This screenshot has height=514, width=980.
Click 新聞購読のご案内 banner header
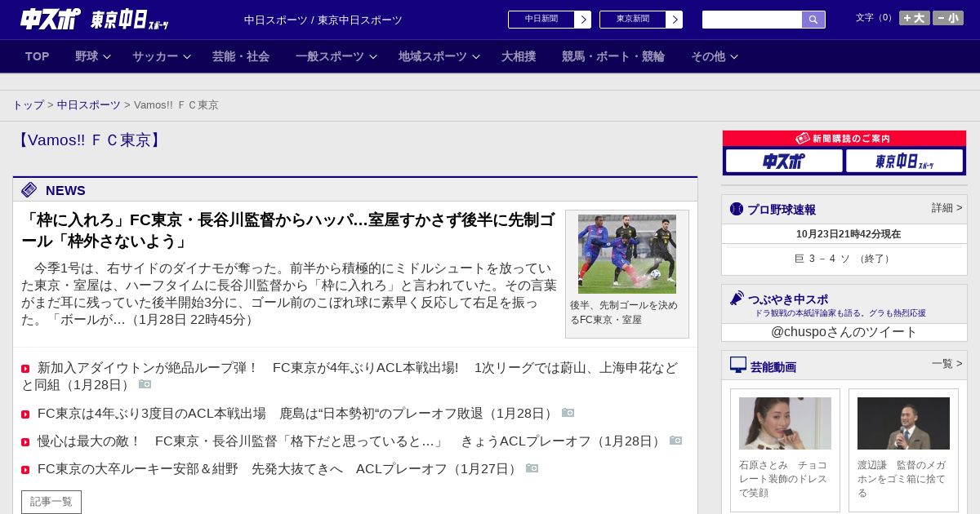tap(844, 139)
